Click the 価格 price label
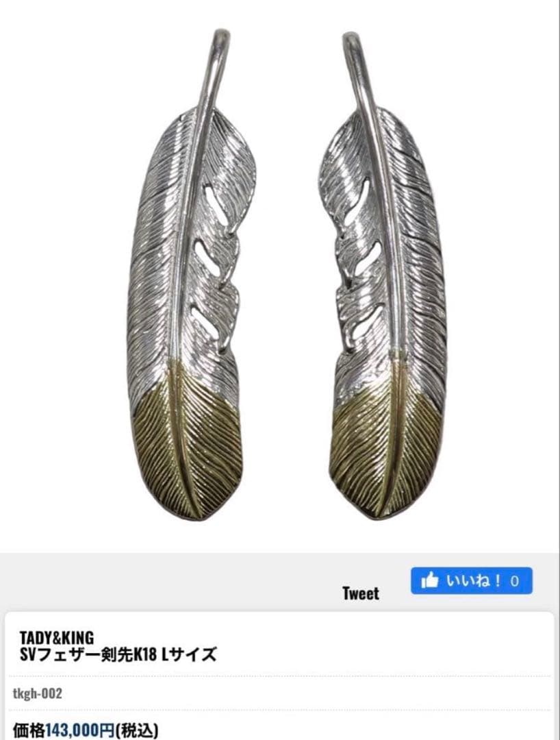 point(28,730)
